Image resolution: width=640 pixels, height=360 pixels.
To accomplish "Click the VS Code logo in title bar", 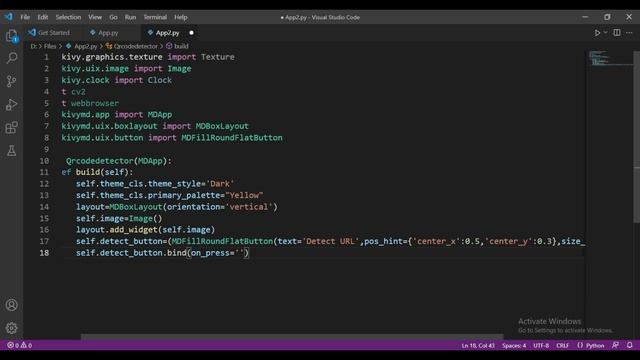I will [x=9, y=17].
